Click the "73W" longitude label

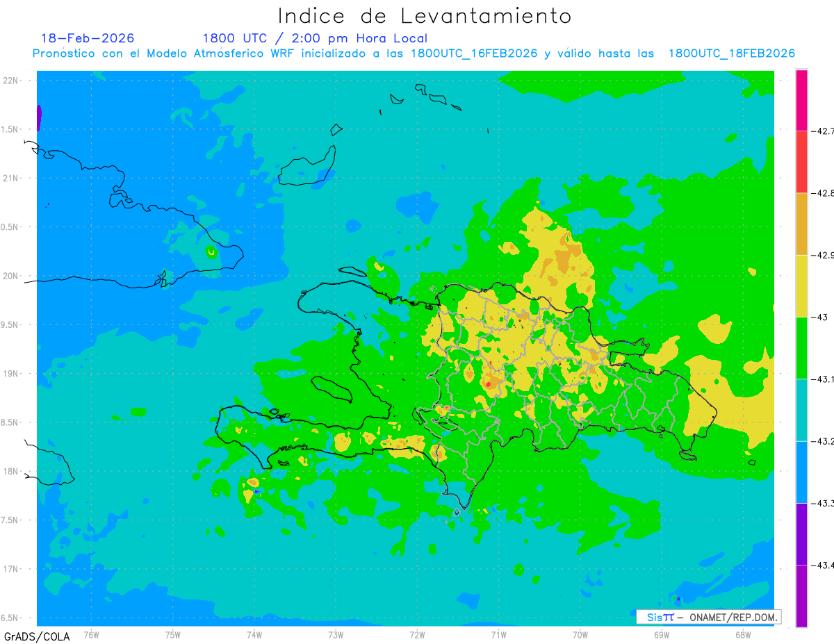point(336,634)
